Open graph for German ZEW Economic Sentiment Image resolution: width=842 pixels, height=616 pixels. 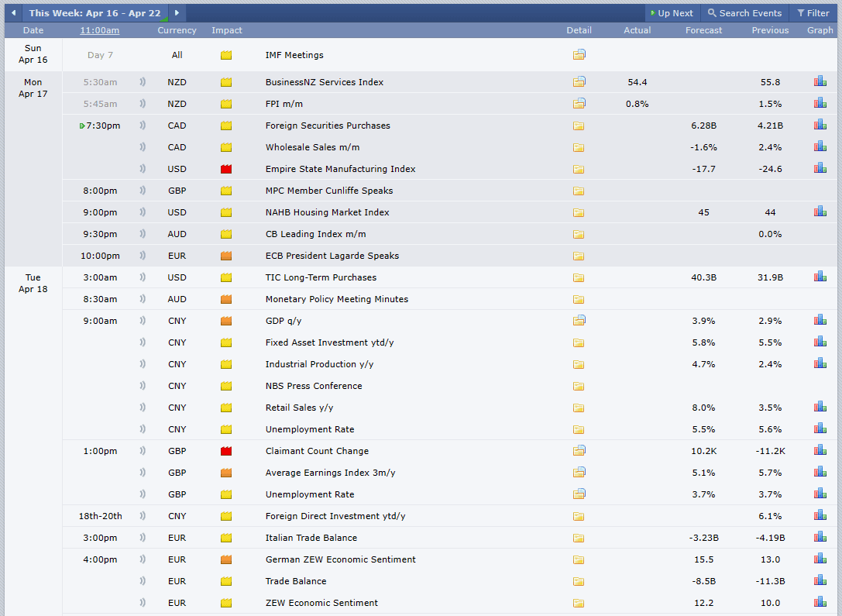point(820,559)
